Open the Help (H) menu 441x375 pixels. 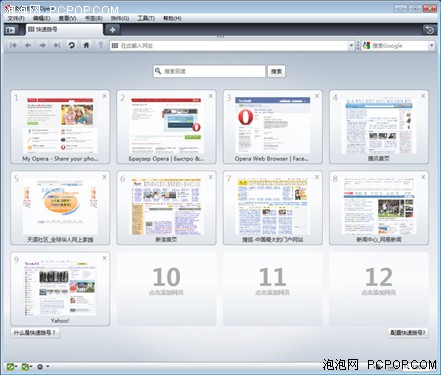[172, 18]
